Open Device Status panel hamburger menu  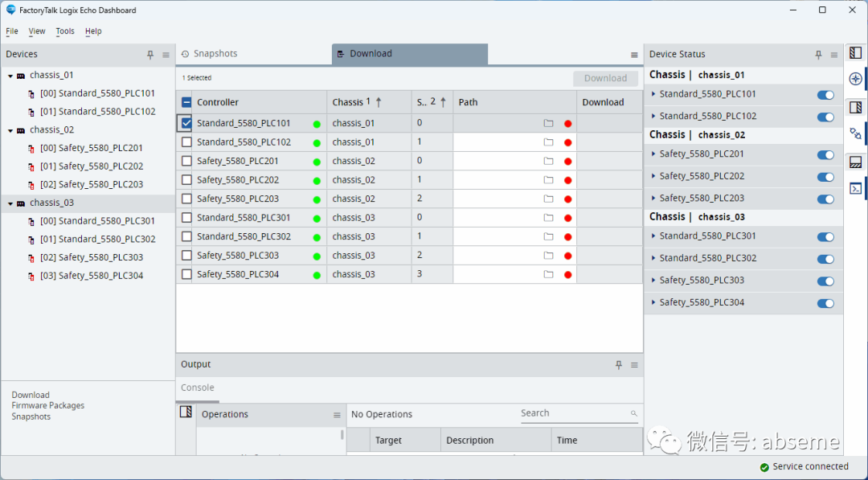point(833,55)
